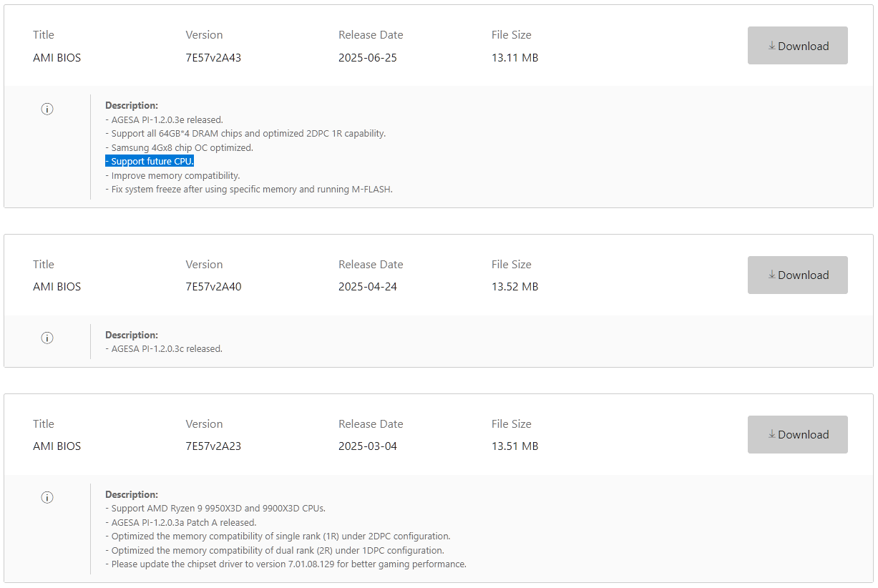878x588 pixels.
Task: Select version text 7E57v2A40
Action: tap(213, 286)
